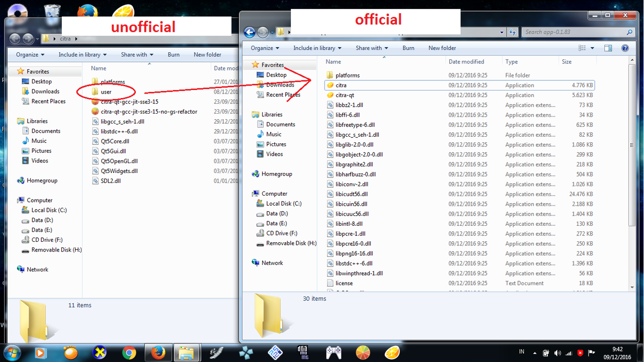
Task: Open the citra application in official window
Action: [x=341, y=85]
